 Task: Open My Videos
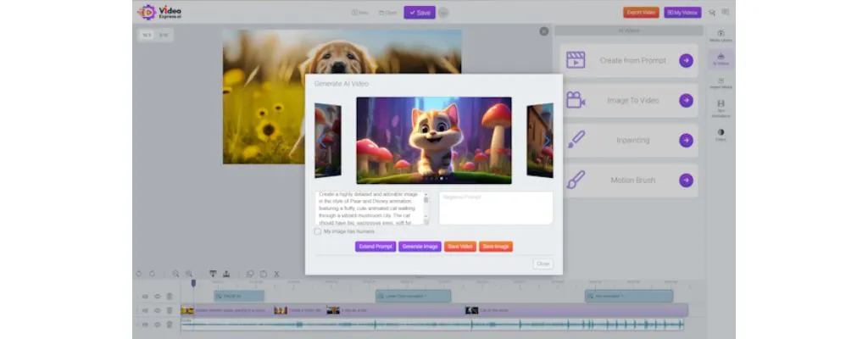point(682,12)
